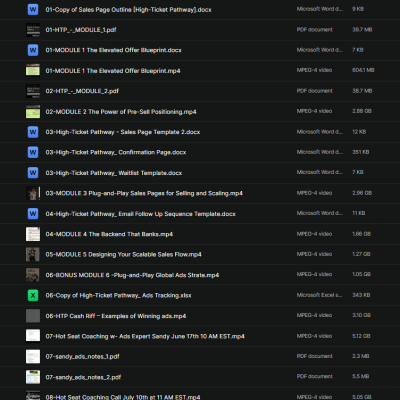Click the 3.10 GB size of HTP Cash Riff video
The width and height of the screenshot is (400, 400).
click(x=361, y=315)
